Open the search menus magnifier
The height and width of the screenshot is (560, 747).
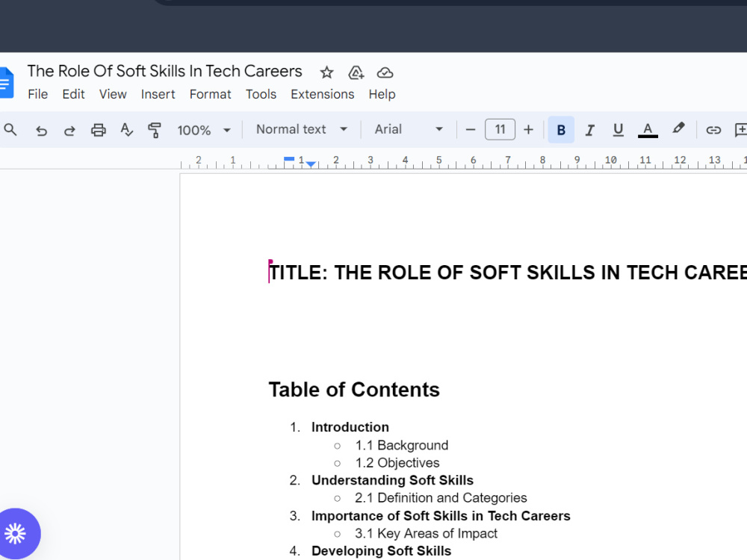click(10, 129)
